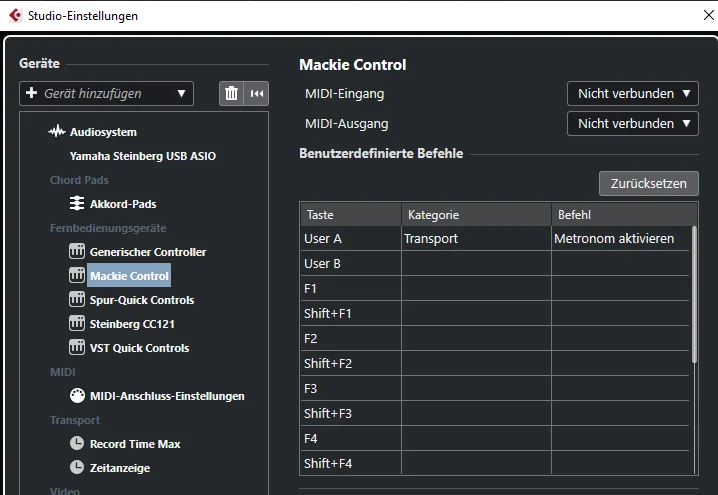
Task: Click the Cubase logo in title bar
Action: click(x=15, y=16)
